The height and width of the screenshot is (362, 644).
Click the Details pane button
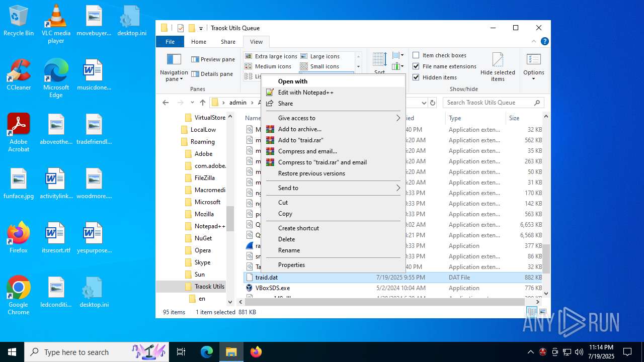pyautogui.click(x=212, y=74)
